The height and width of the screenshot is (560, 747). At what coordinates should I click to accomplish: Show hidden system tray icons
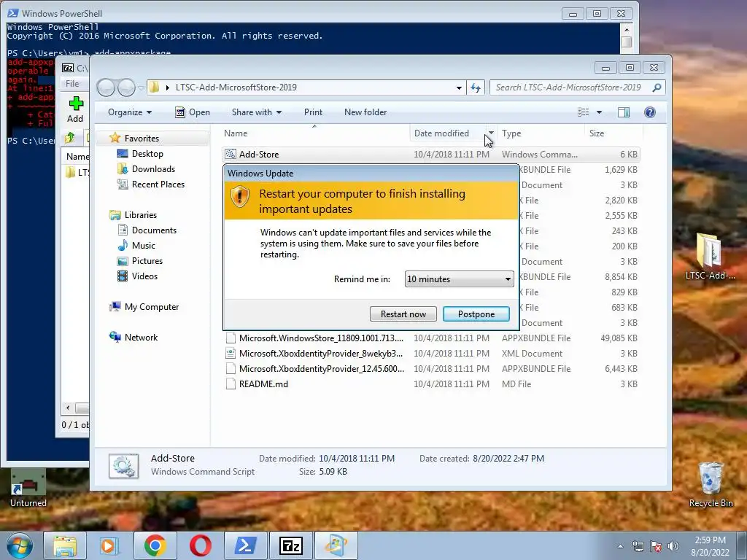pyautogui.click(x=620, y=546)
